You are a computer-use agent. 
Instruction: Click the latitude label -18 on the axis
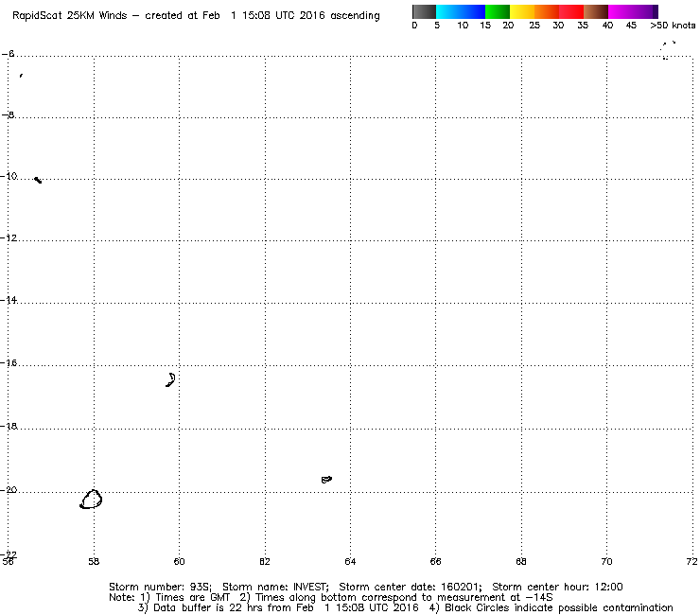[x=9, y=426]
